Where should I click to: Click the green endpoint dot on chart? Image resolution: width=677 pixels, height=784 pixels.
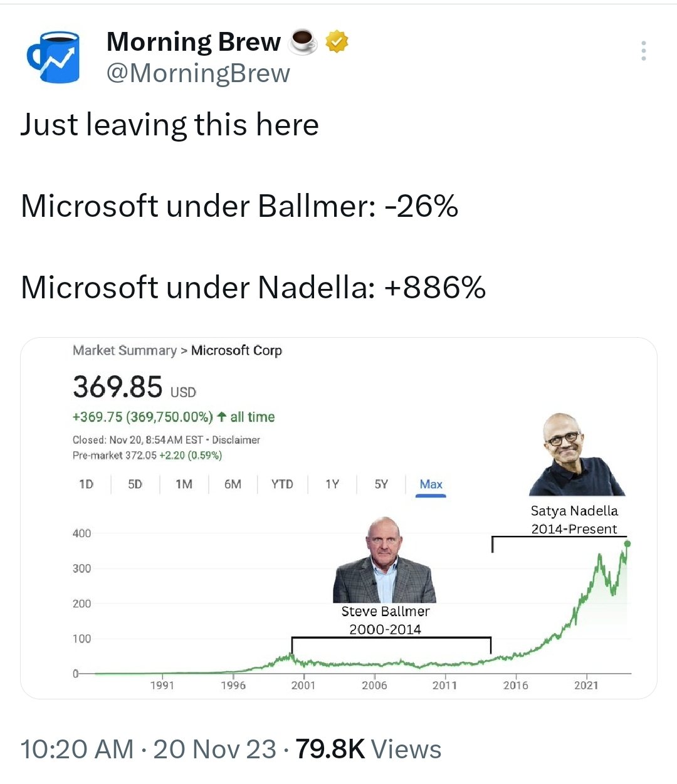click(x=627, y=544)
